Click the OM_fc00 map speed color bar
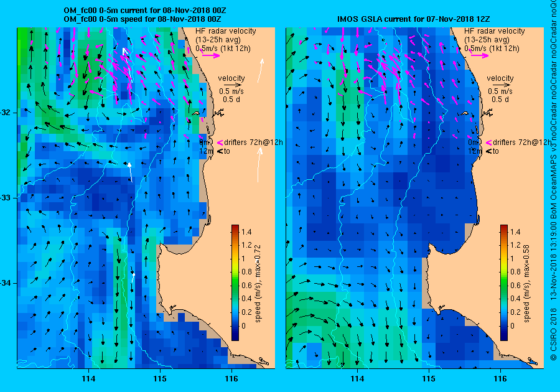Image resolution: width=560 pixels, height=392 pixels. 235,282
